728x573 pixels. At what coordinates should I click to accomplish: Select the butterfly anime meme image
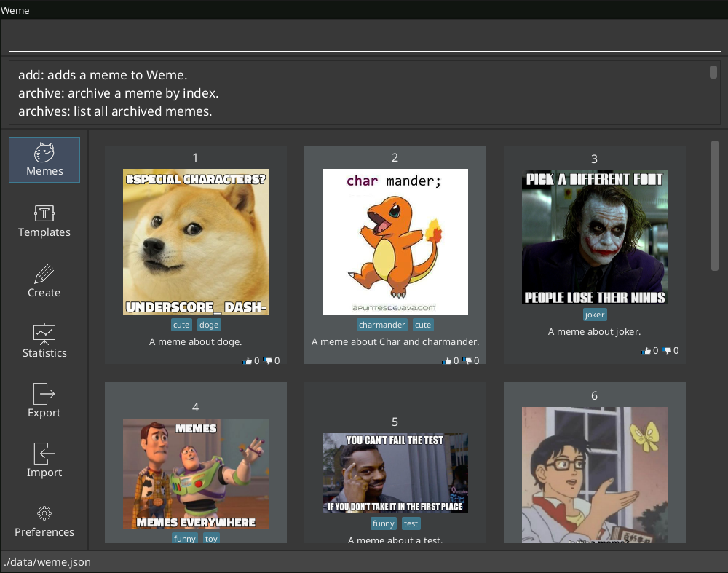(x=595, y=475)
